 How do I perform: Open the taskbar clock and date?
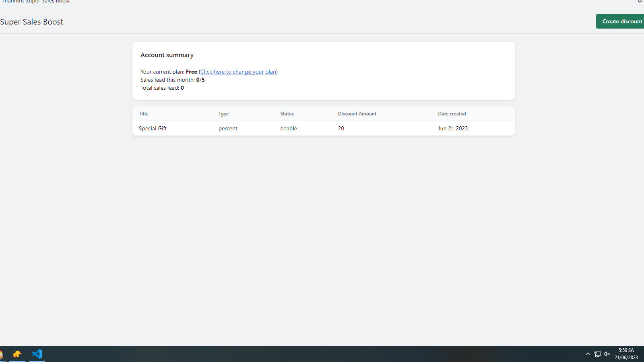626,354
